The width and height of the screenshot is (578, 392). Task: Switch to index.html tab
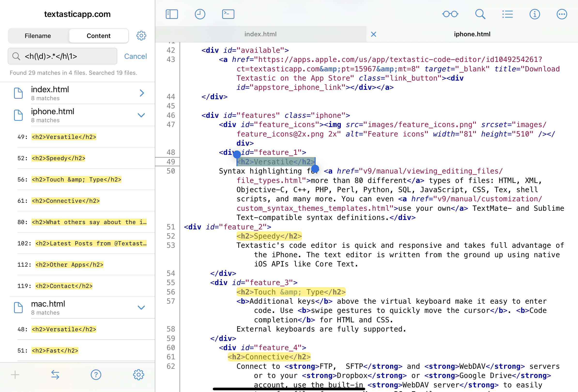(x=260, y=34)
